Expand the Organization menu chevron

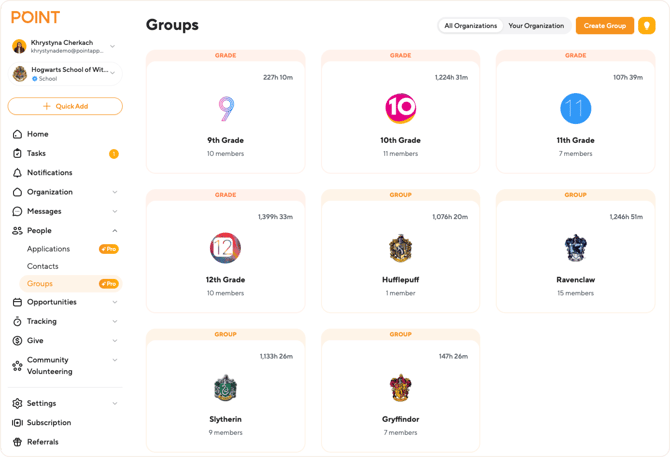115,192
